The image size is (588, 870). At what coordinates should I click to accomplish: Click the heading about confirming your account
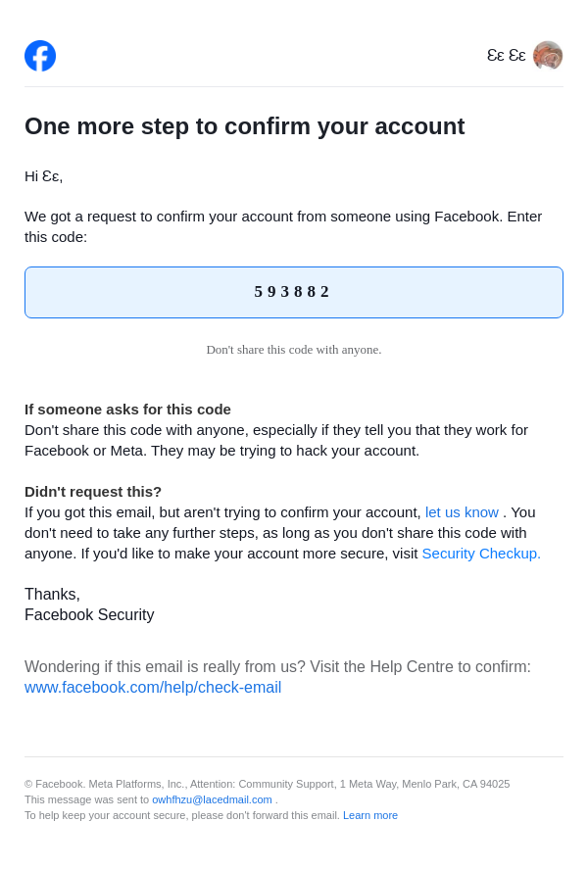244,126
